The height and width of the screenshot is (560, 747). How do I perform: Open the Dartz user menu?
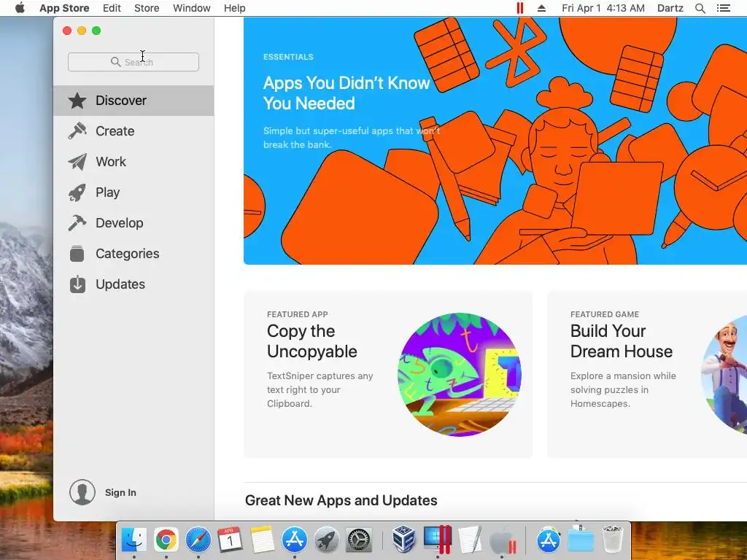tap(670, 8)
